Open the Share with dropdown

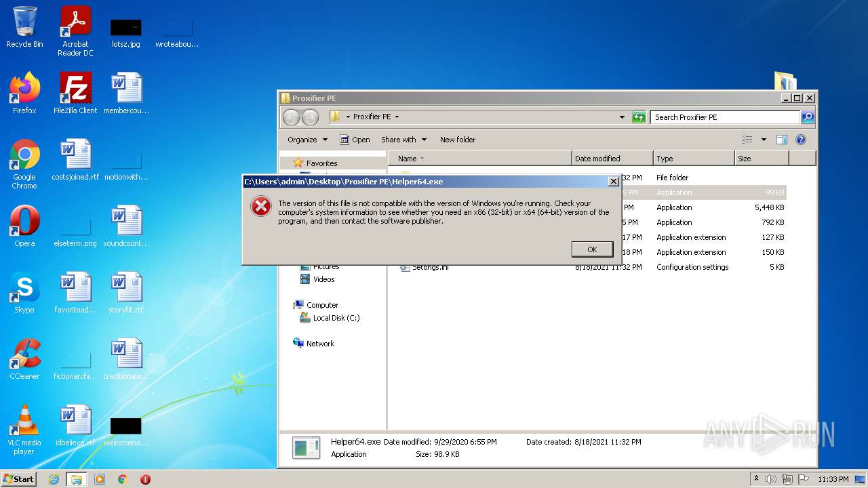click(403, 140)
